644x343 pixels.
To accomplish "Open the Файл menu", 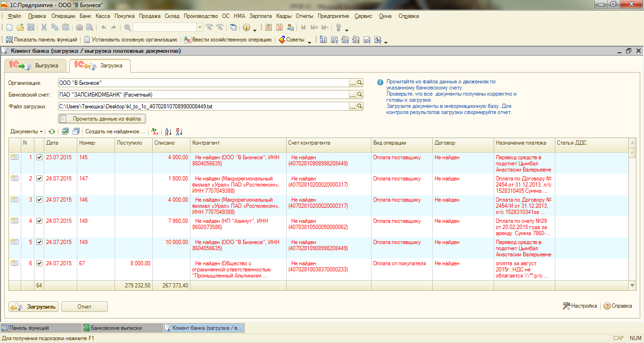I will click(14, 16).
